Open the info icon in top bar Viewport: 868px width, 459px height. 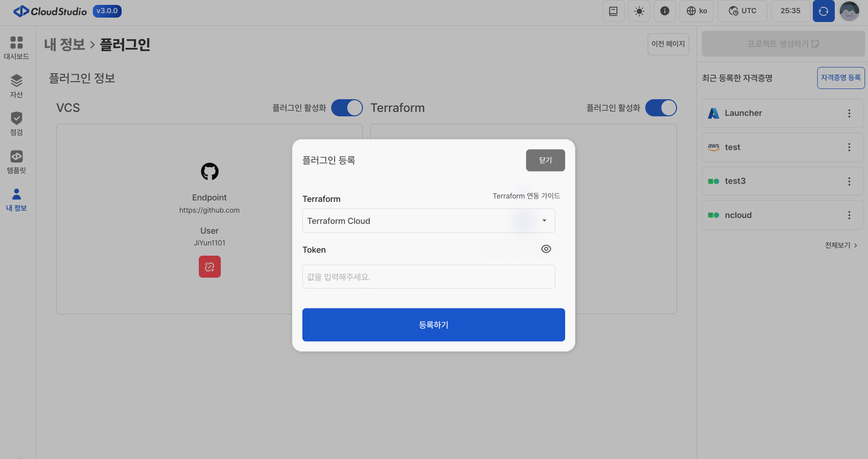tap(664, 11)
